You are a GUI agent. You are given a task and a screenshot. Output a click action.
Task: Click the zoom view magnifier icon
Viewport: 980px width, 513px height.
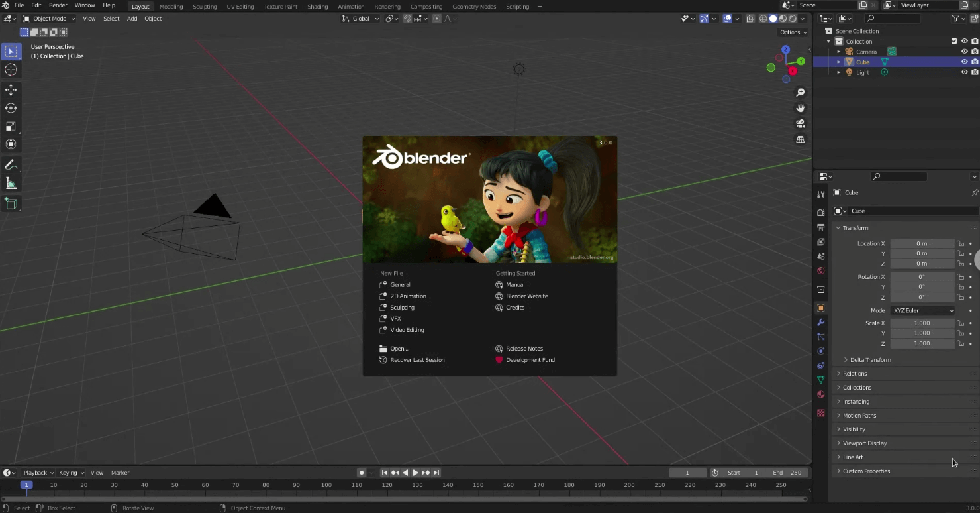pos(801,93)
